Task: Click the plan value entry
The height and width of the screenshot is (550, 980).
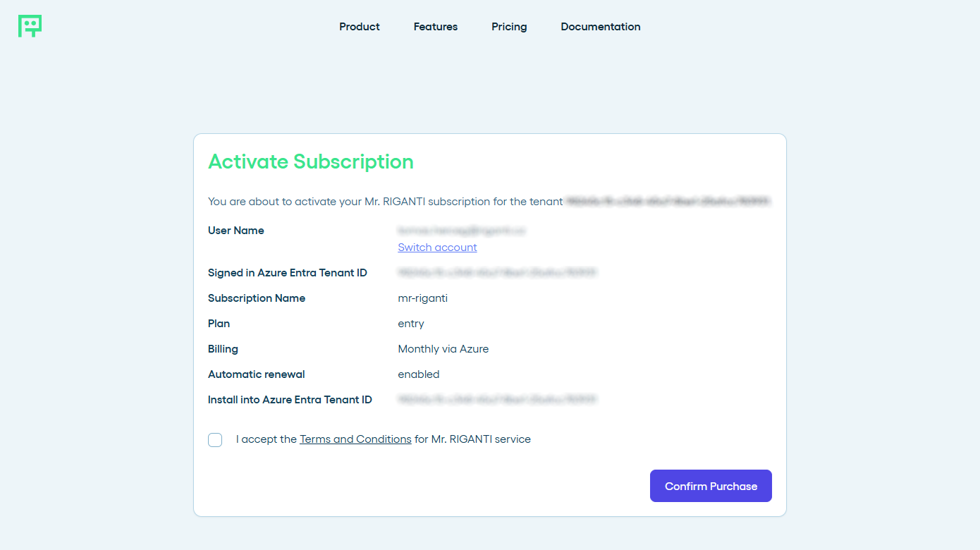Action: (411, 323)
